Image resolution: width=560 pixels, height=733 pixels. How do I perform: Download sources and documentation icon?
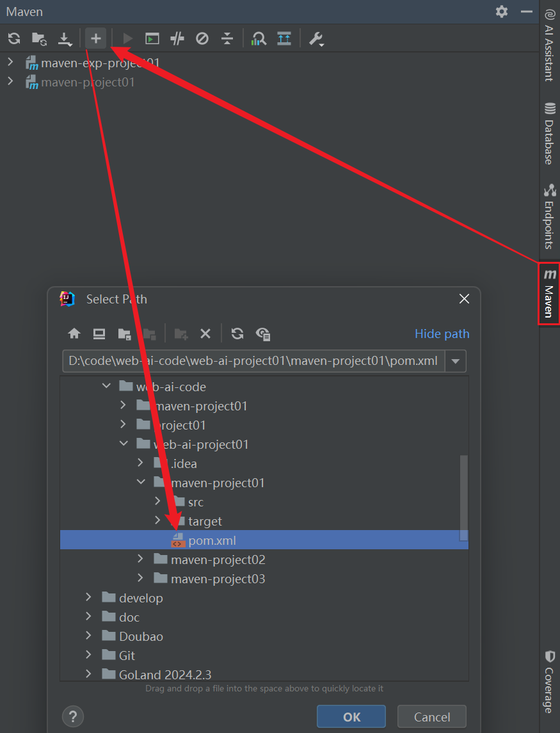click(x=65, y=39)
